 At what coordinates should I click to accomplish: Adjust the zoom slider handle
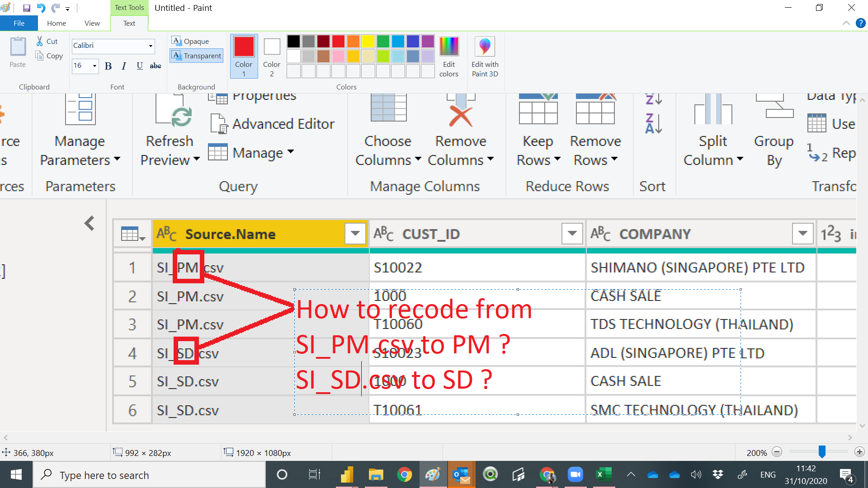point(822,451)
